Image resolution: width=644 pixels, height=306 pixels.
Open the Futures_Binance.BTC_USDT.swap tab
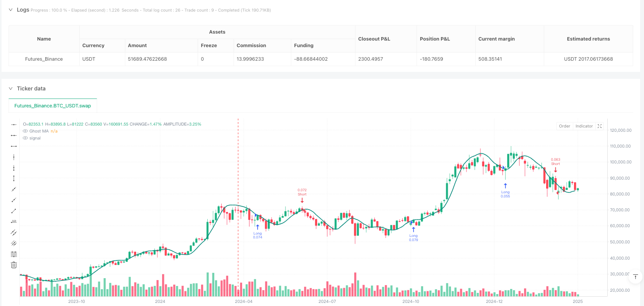tap(53, 106)
